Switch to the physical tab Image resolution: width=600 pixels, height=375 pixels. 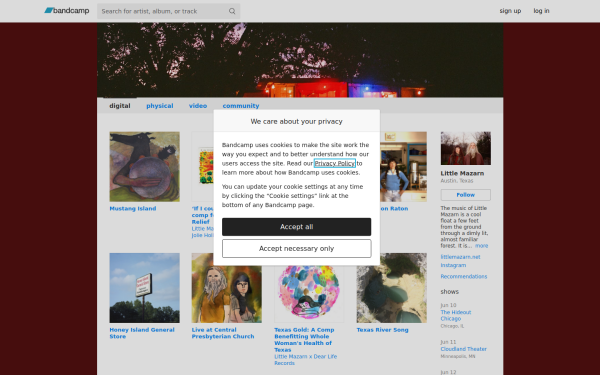click(x=160, y=106)
